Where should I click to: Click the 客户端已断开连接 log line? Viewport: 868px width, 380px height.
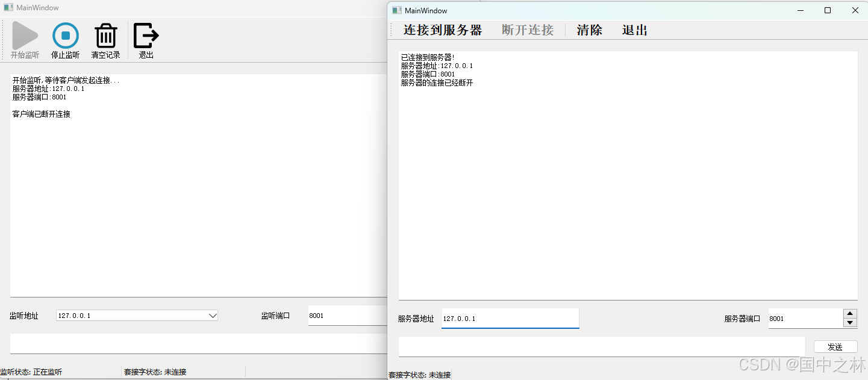click(42, 114)
